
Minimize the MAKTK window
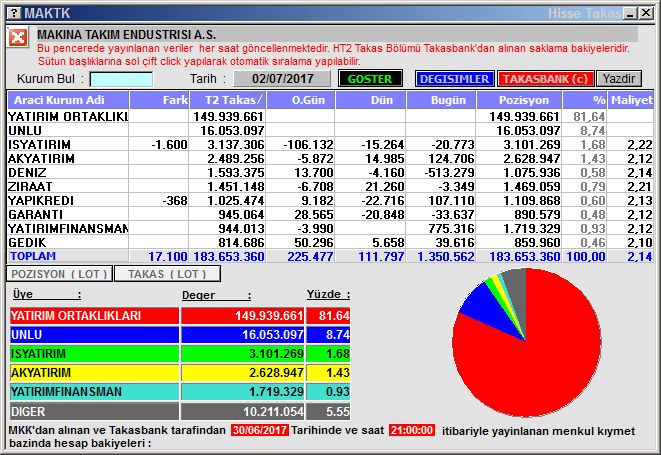(631, 13)
